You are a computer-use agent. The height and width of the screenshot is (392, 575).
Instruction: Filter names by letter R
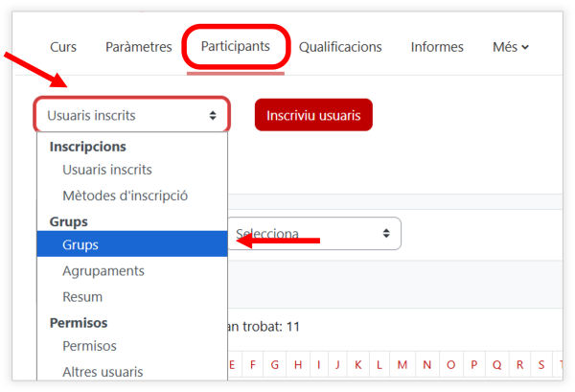pos(519,365)
